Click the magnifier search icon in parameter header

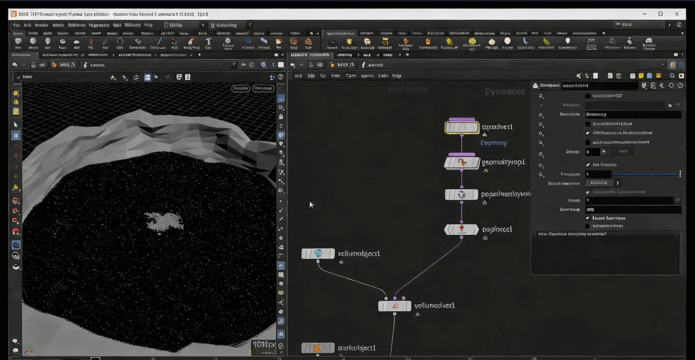(662, 86)
